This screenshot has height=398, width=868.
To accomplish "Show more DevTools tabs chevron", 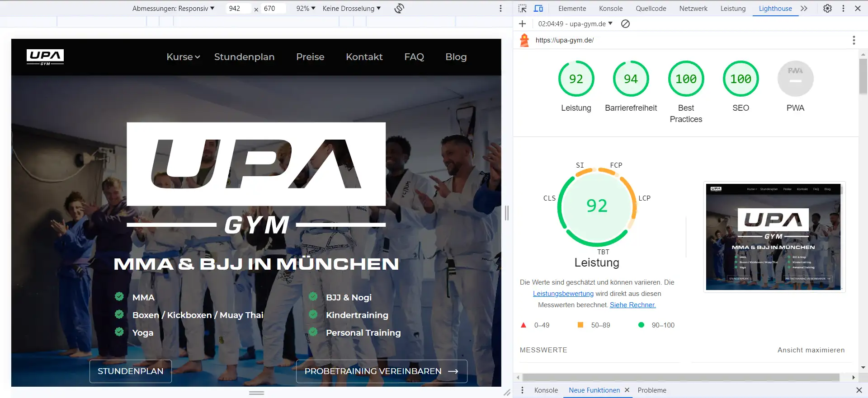I will 804,9.
